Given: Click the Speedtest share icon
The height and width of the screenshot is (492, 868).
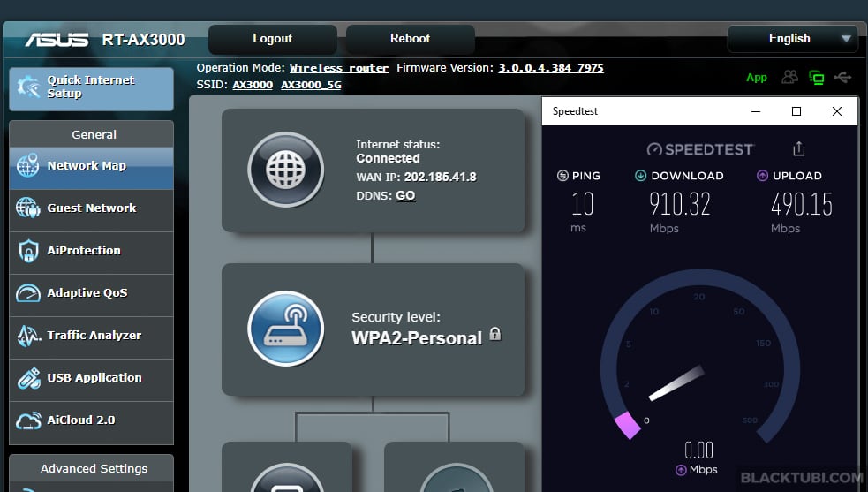Looking at the screenshot, I should pyautogui.click(x=798, y=148).
